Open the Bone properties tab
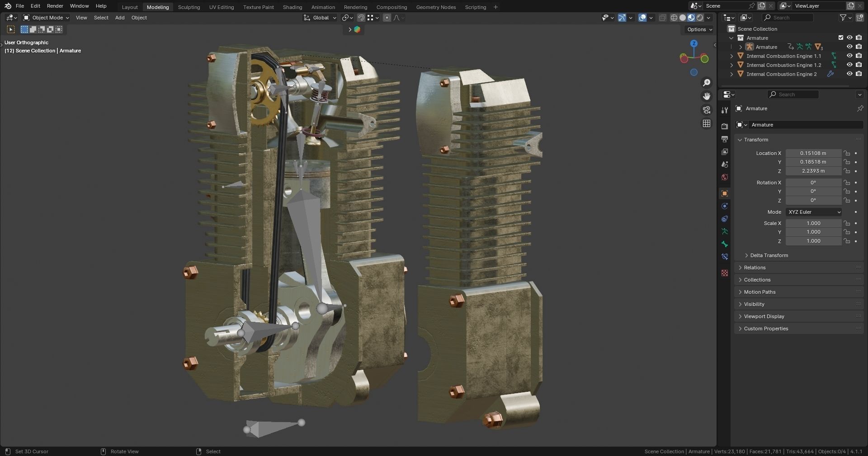 [725, 244]
